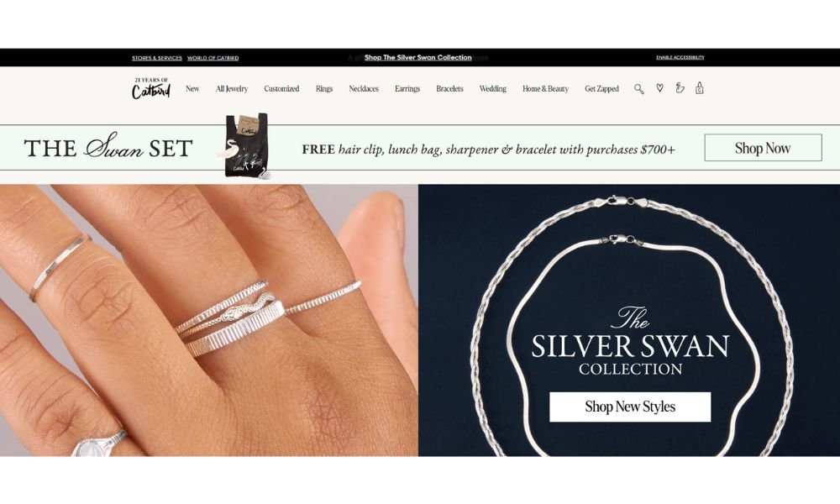Open the Earrings category
Screen dimensions: 840x504
407,89
